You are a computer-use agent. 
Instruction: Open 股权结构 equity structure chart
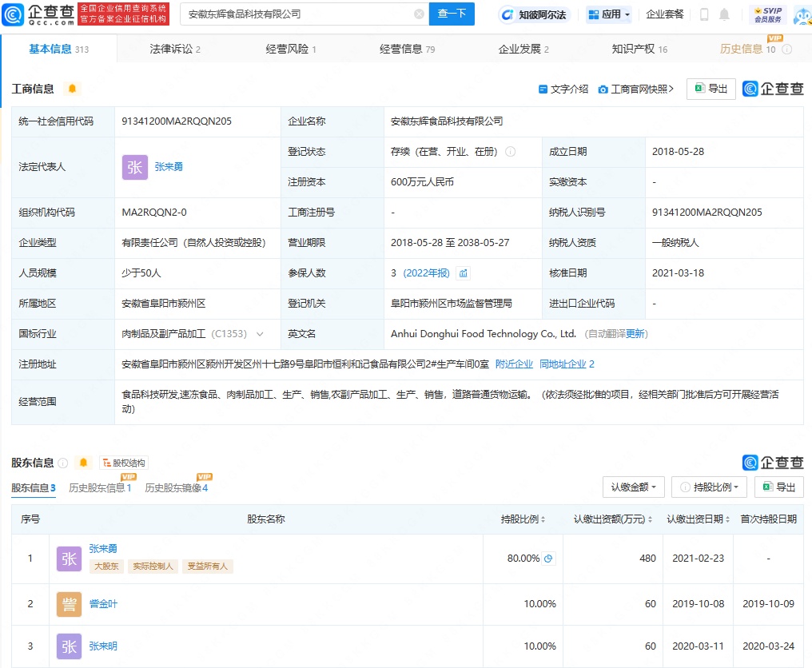(123, 463)
